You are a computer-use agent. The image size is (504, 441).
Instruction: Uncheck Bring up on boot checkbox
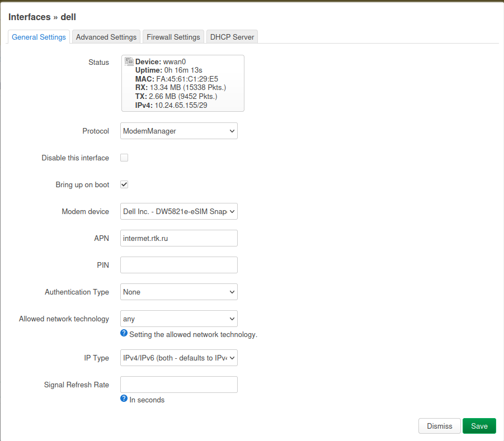[124, 184]
